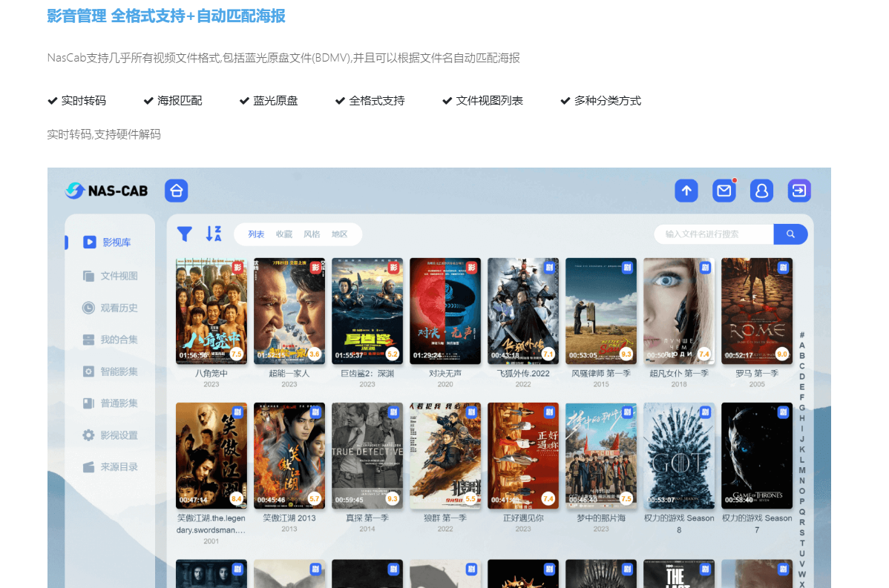
Task: Open the 梦中的那片海 poster
Action: 601,455
